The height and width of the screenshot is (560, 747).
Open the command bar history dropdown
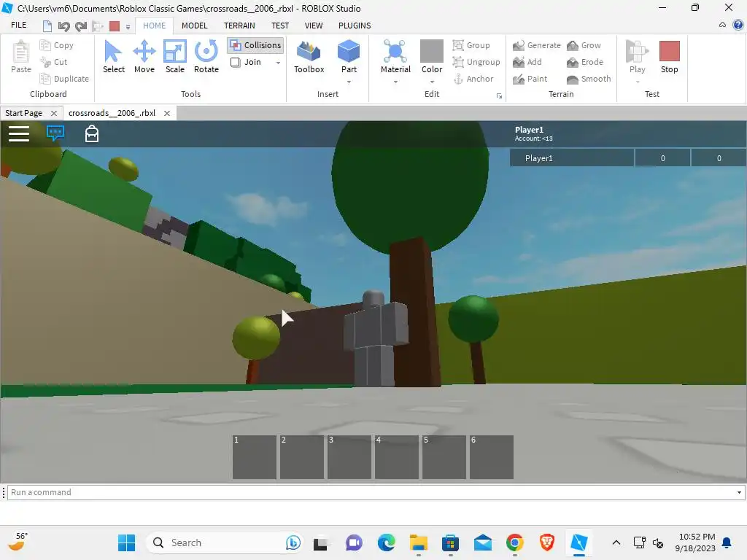click(739, 492)
